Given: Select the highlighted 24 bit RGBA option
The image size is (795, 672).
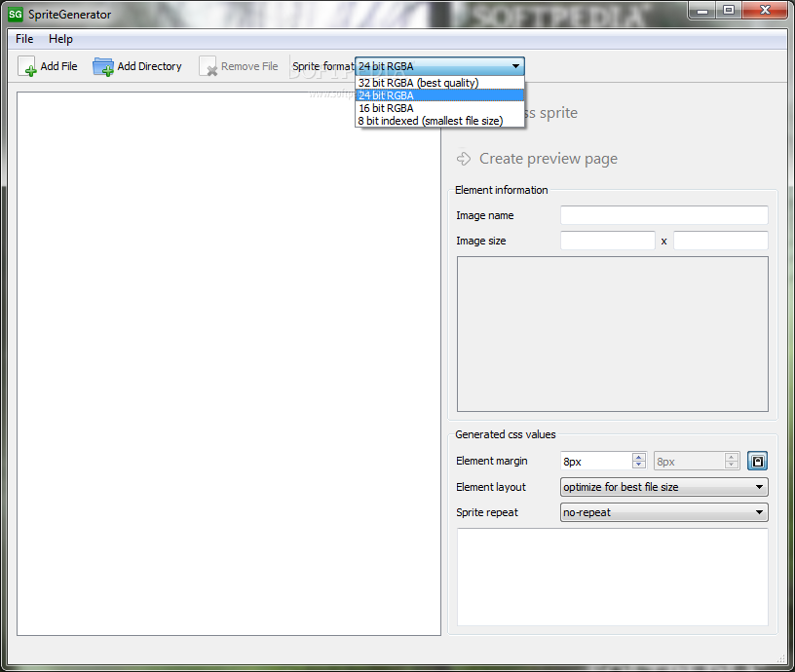Looking at the screenshot, I should (x=439, y=95).
